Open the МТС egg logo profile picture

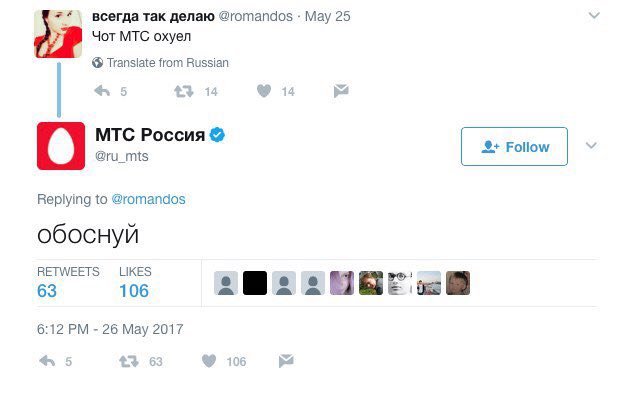61,146
